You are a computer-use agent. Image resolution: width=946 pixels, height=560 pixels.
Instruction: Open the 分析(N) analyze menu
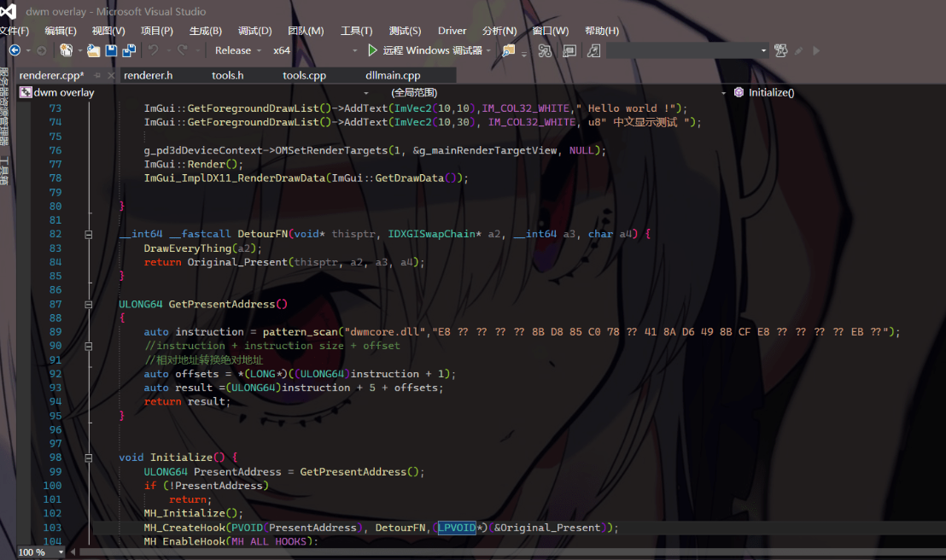(499, 31)
